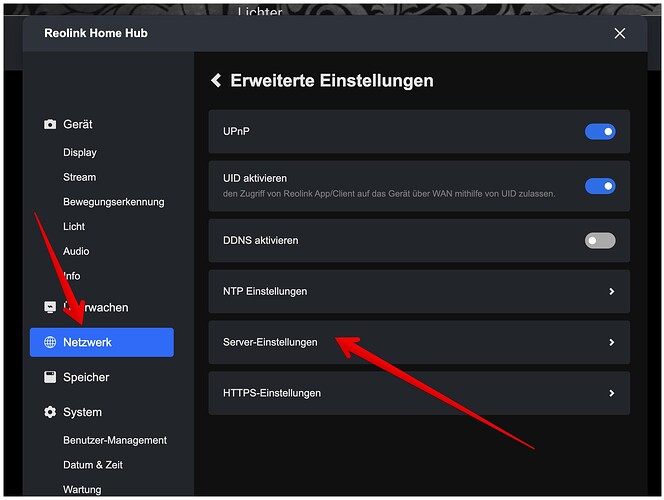Screen dimensions: 664x500
Task: Click the gear icon beside System
Action: (x=50, y=412)
